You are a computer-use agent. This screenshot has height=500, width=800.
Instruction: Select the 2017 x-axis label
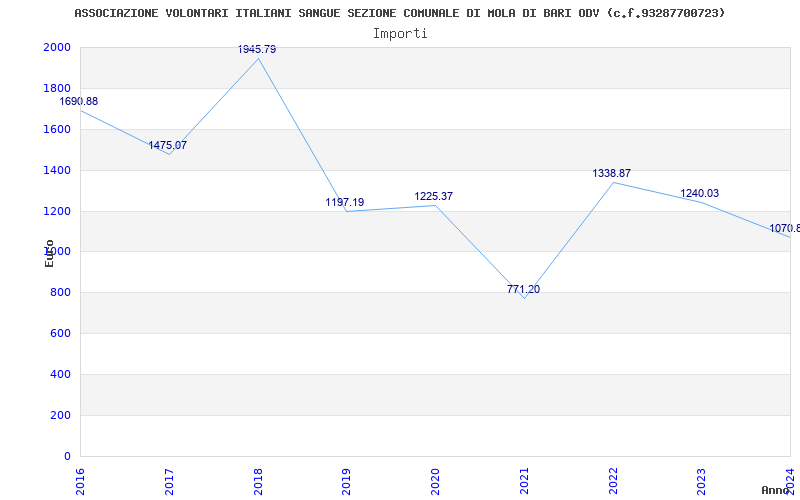[169, 481]
